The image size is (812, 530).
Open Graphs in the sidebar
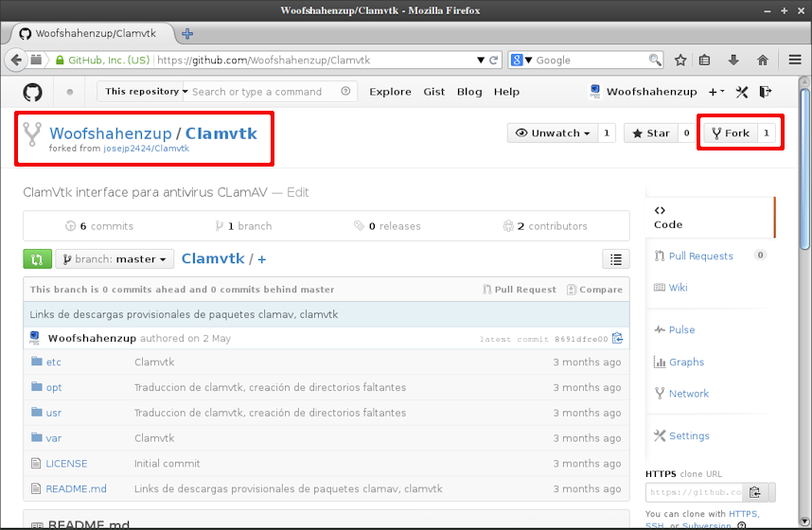point(686,362)
